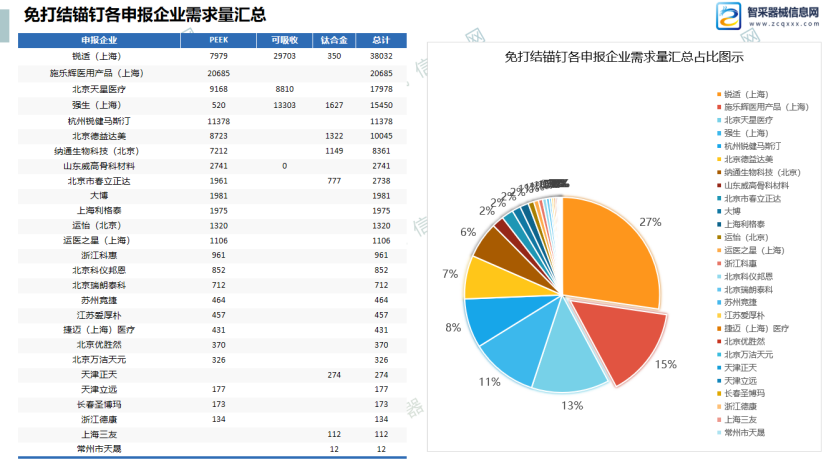Screen dimensions: 830x460
Task: Click table row name 江苏爱厚朴
Action: point(99,315)
